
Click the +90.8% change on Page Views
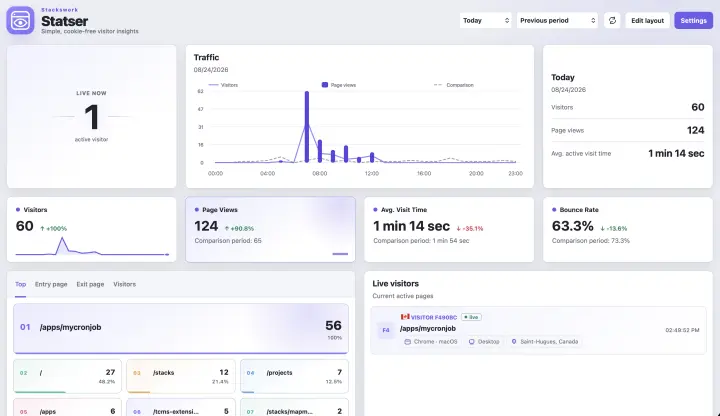(239, 228)
